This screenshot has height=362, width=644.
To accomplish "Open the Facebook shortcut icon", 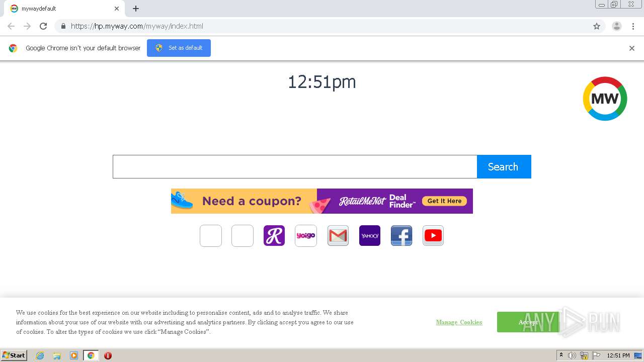I will point(401,236).
